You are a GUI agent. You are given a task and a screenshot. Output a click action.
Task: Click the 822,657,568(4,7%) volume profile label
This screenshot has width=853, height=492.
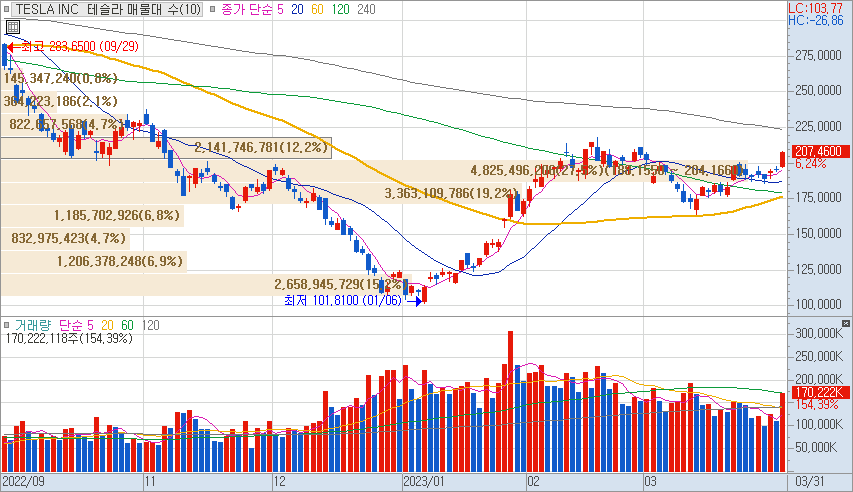point(66,124)
